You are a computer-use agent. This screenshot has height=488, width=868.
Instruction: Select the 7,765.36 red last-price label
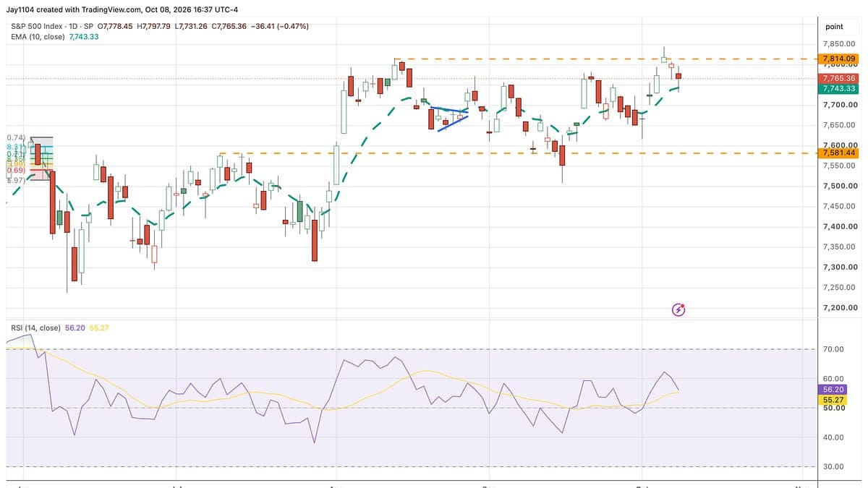(x=838, y=78)
